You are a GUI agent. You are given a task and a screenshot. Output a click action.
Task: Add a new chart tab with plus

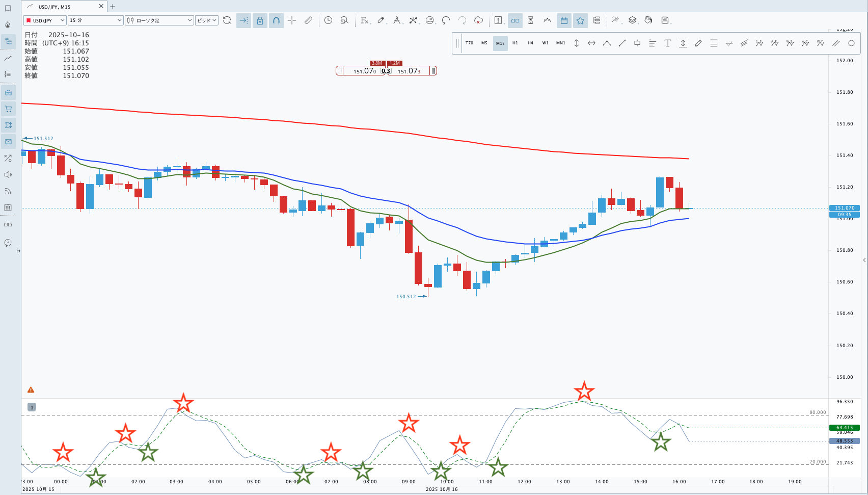click(x=113, y=7)
